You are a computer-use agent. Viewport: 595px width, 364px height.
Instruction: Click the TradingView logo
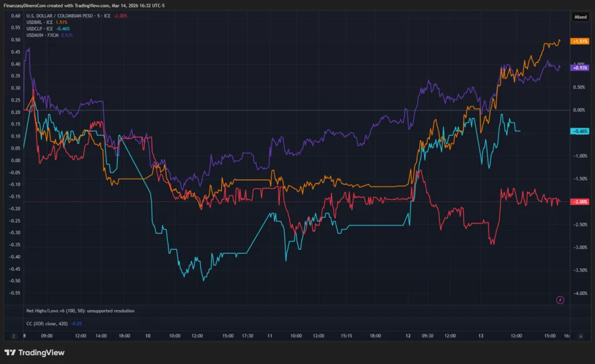34,352
